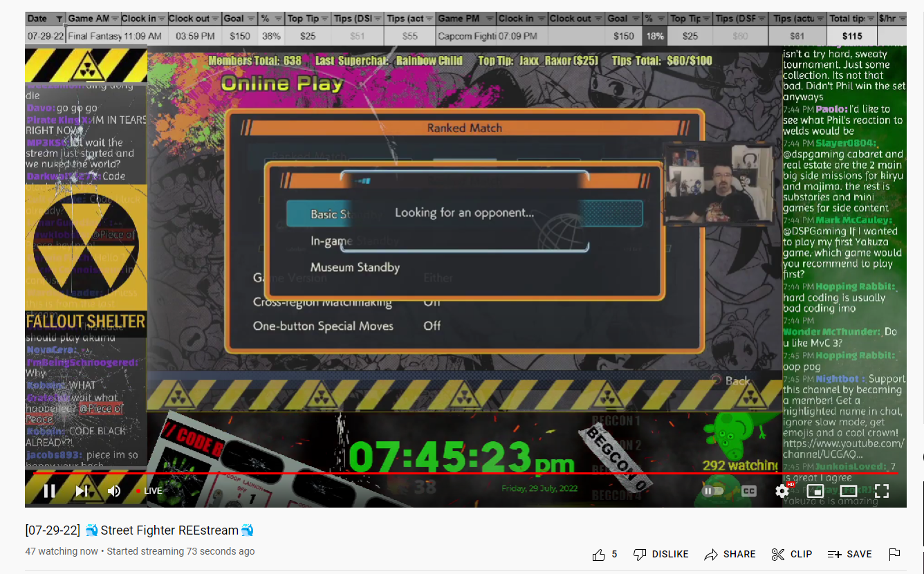This screenshot has width=924, height=574.
Task: Select the $115 total tips cell
Action: pos(852,36)
